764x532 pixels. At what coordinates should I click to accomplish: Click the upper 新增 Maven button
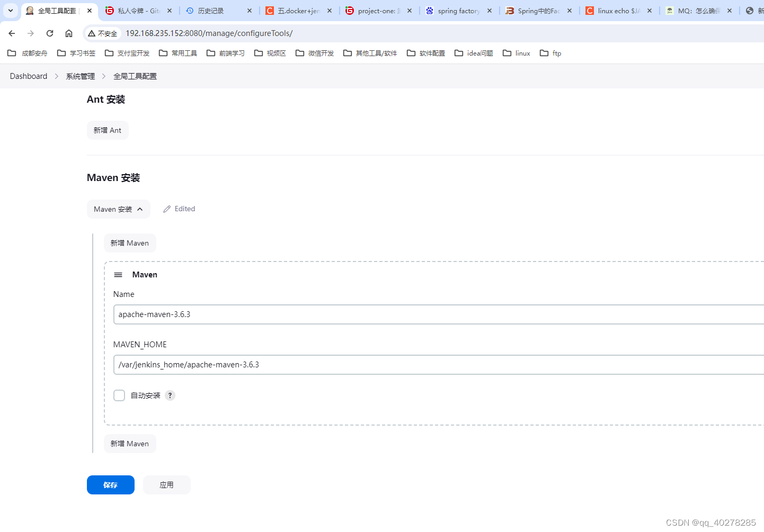pyautogui.click(x=130, y=243)
